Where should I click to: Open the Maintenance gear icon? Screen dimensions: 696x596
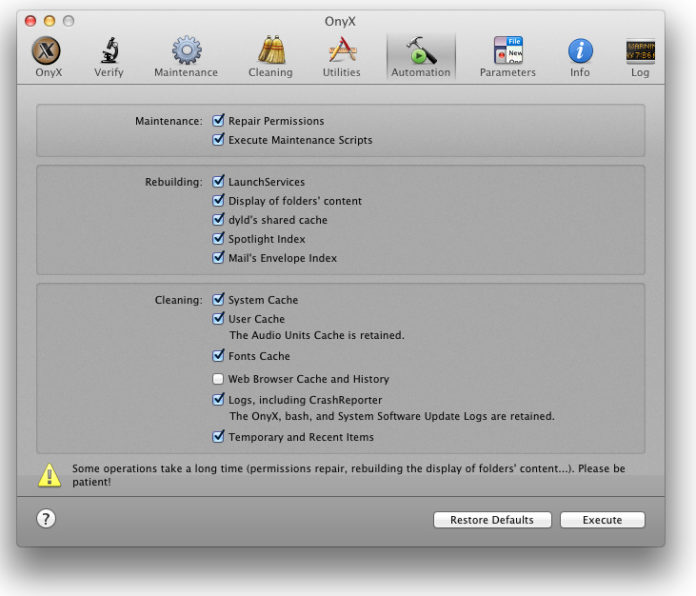186,52
